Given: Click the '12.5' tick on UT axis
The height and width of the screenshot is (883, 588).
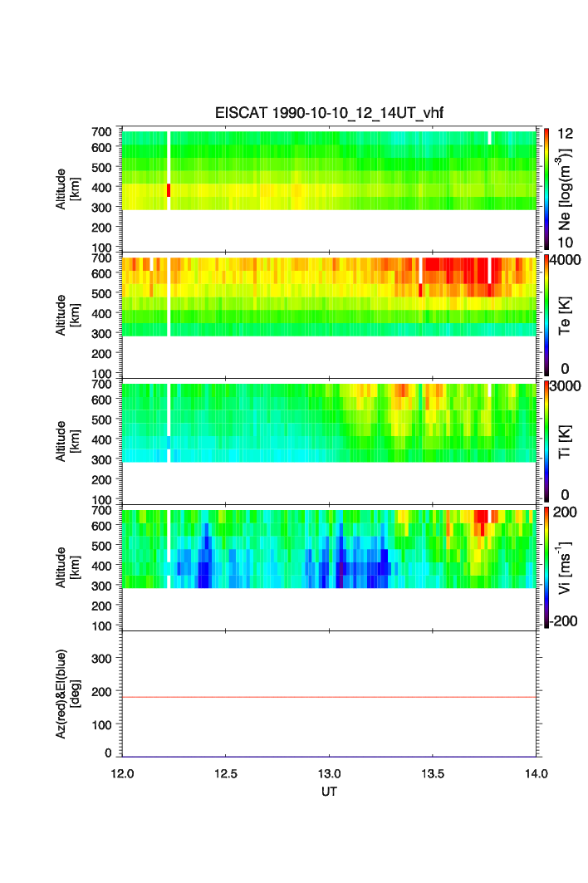Looking at the screenshot, I should tap(225, 773).
